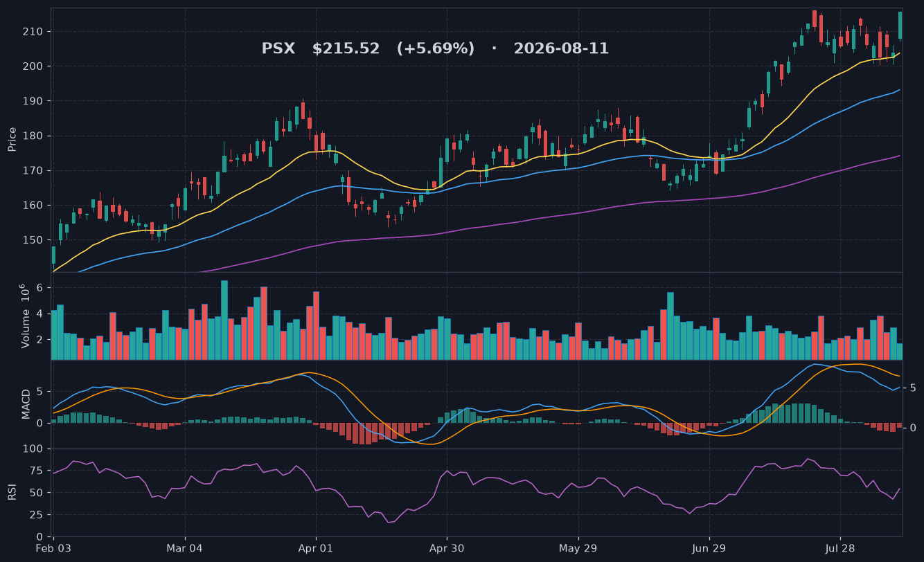This screenshot has width=924, height=562.
Task: Click the PSX ticker symbol in the title
Action: pyautogui.click(x=278, y=48)
